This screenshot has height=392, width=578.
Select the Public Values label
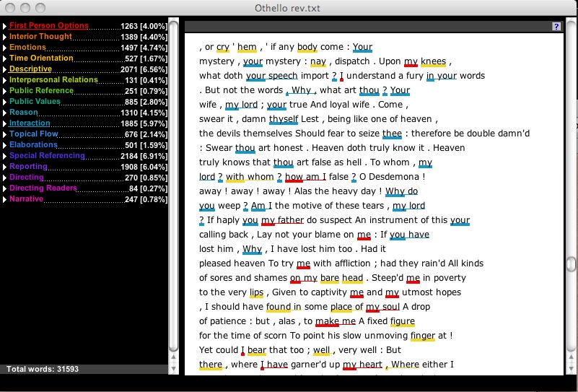click(x=35, y=101)
